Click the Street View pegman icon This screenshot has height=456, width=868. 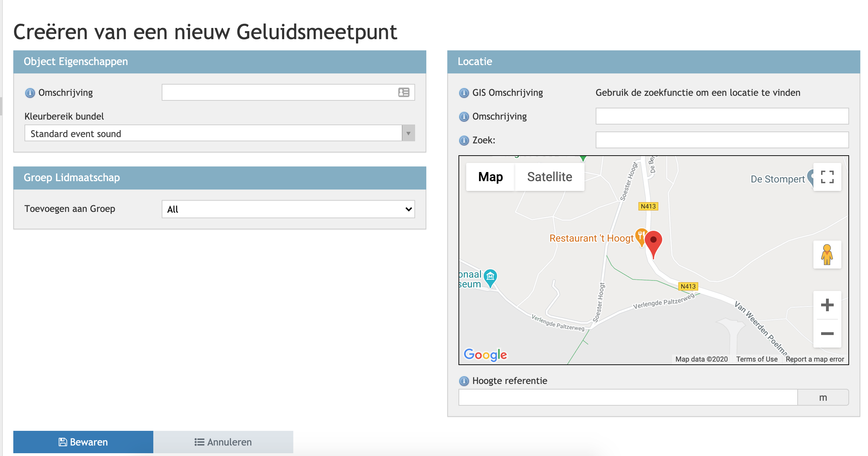[827, 255]
